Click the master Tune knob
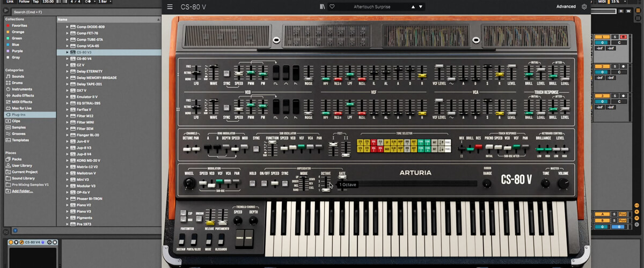The image size is (644, 268). click(545, 183)
